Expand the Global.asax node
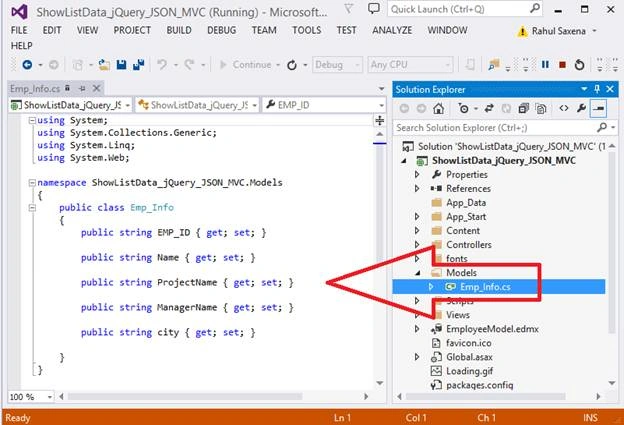 pos(417,357)
